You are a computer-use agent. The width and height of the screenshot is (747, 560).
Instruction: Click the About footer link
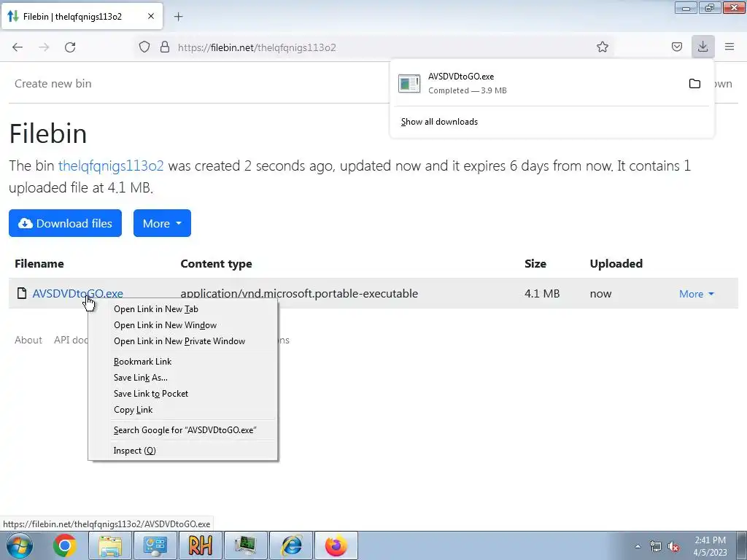point(28,340)
